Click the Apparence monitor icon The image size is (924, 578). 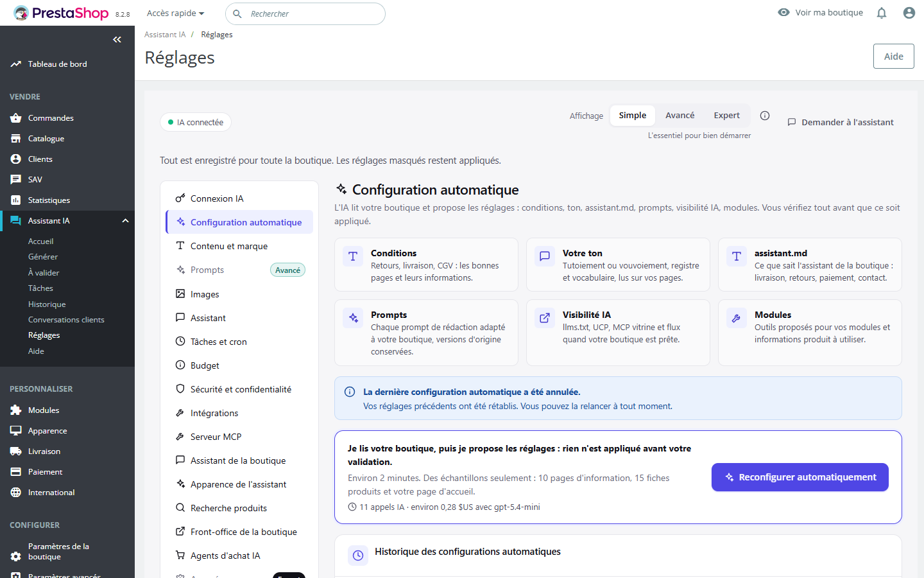click(x=16, y=431)
